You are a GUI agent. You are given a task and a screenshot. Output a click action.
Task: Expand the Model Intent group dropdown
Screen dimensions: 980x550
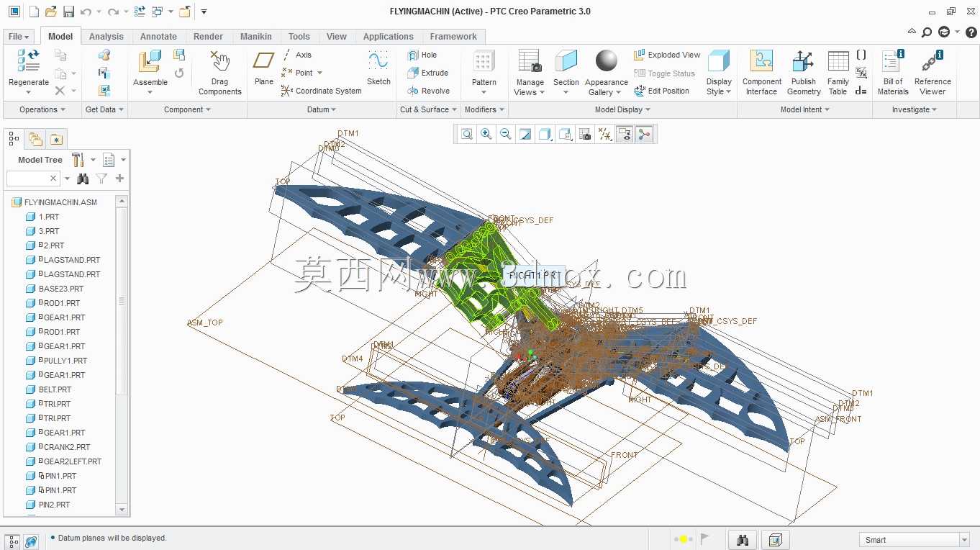coord(805,109)
